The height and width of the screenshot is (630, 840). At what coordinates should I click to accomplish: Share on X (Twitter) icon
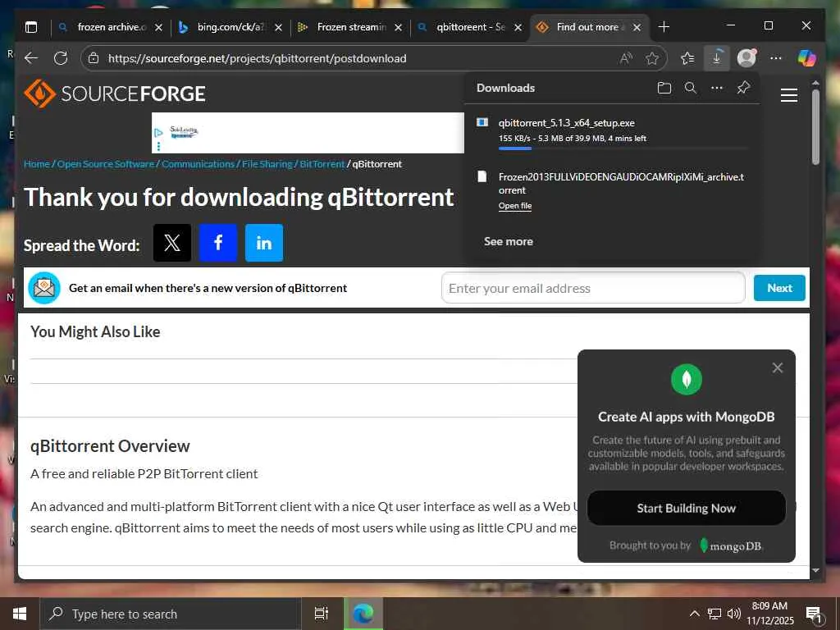click(x=172, y=243)
